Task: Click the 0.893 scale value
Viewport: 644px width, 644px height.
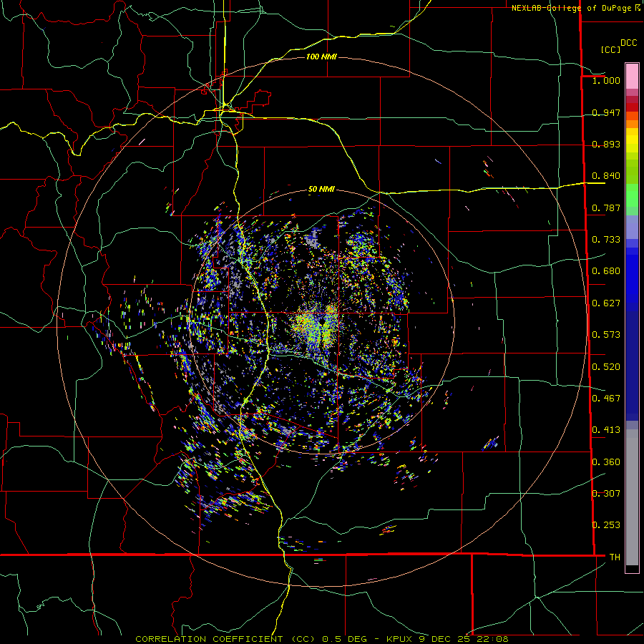Action: [x=606, y=144]
